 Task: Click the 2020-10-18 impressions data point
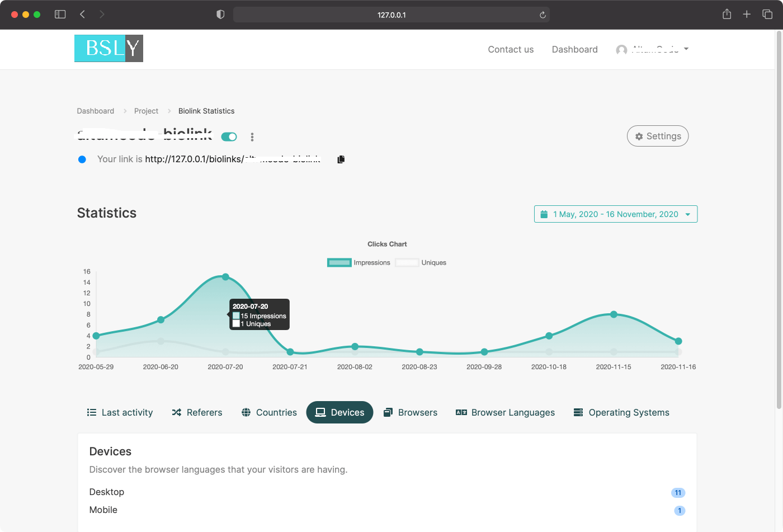(x=549, y=336)
